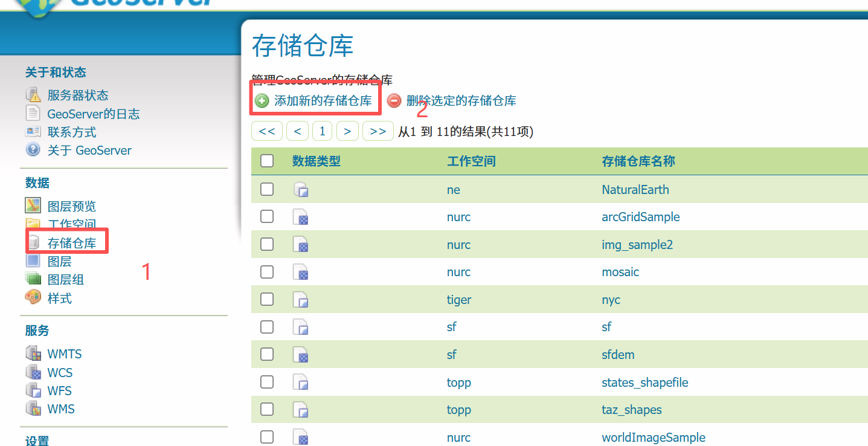Click the vector type icon for nyc

coord(301,300)
